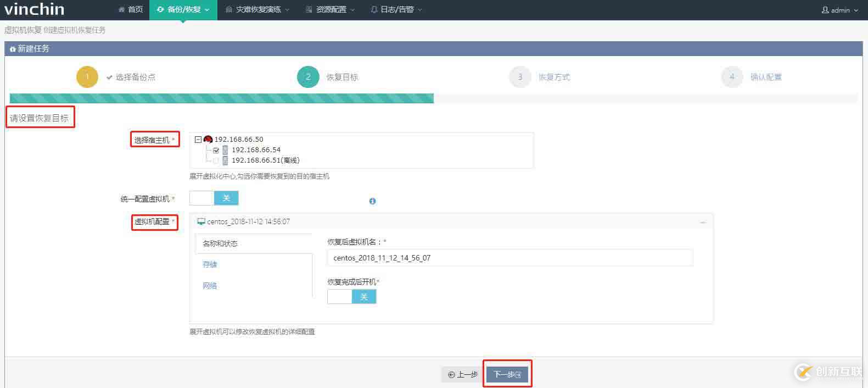Check the offline host 192.168.66.51 checkbox
Viewport: 868px width, 388px height.
point(216,160)
